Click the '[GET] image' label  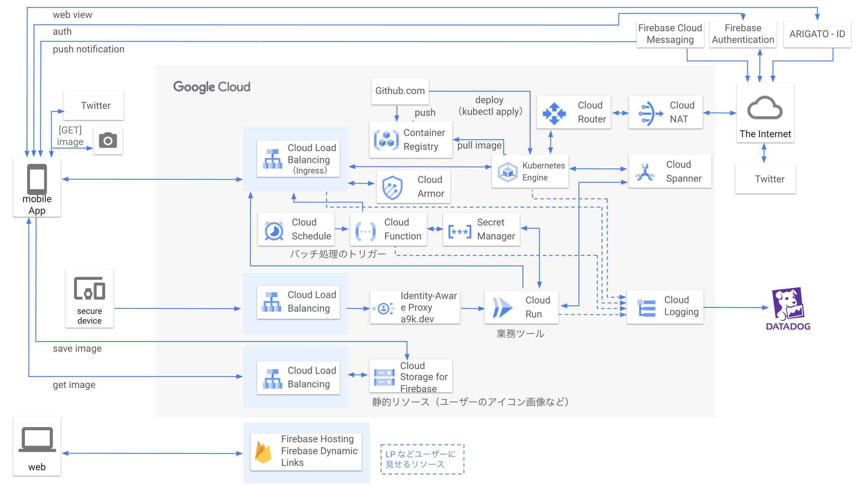tap(70, 136)
